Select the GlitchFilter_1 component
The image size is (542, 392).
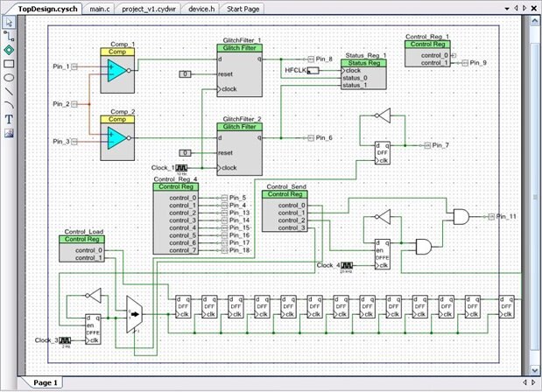point(240,71)
